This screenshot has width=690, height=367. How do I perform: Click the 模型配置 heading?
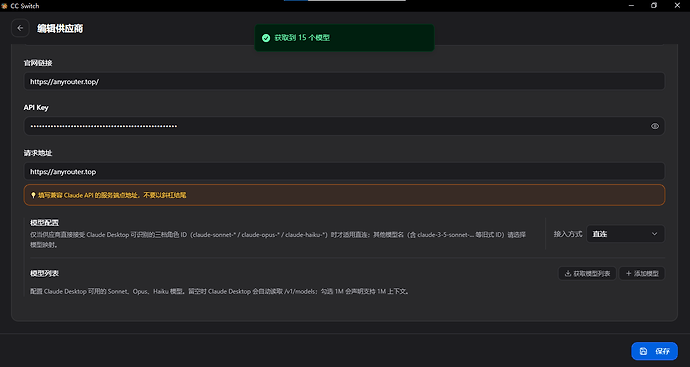pos(44,223)
